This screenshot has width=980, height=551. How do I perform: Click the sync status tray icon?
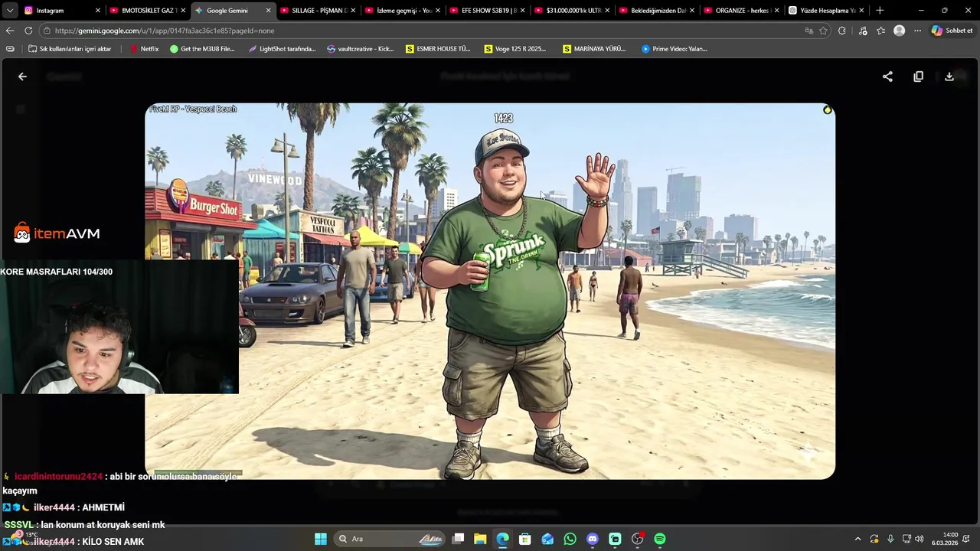(x=874, y=539)
